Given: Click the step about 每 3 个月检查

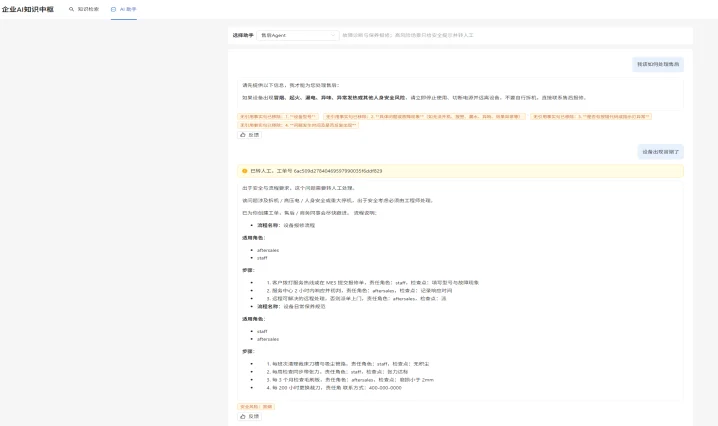Looking at the screenshot, I should click(350, 380).
